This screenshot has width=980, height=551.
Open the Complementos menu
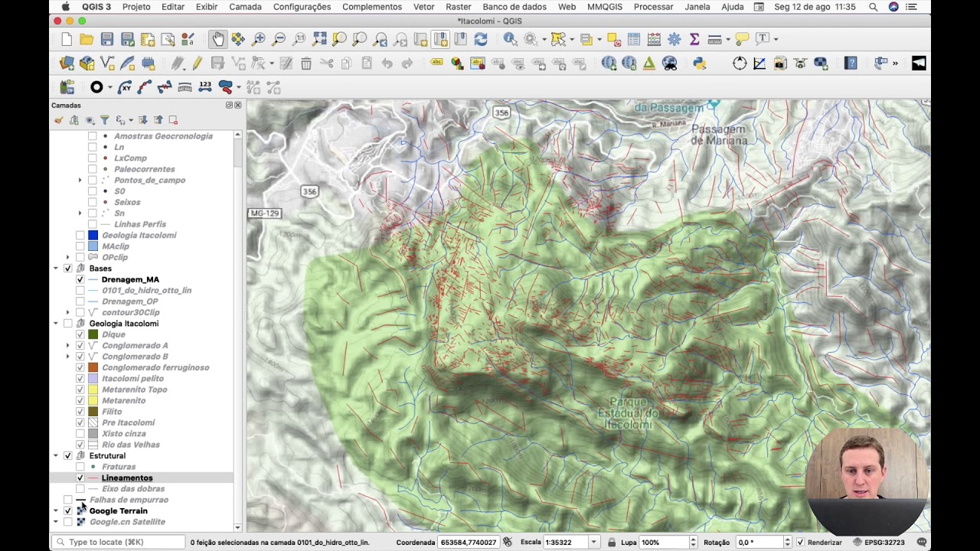pyautogui.click(x=372, y=7)
